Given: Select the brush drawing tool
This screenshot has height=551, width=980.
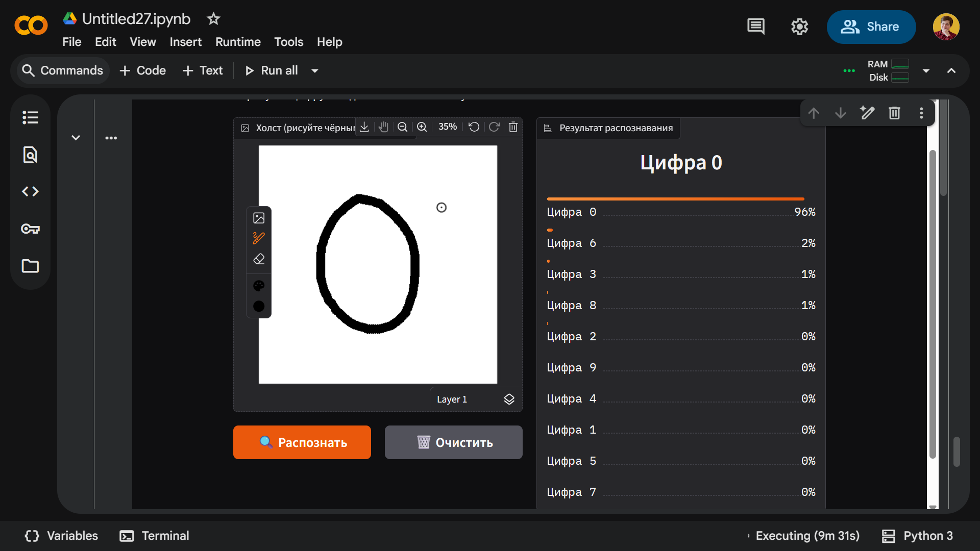Looking at the screenshot, I should coord(259,238).
